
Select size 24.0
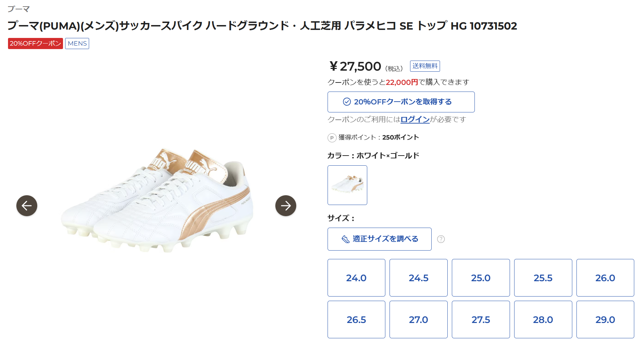[356, 278]
